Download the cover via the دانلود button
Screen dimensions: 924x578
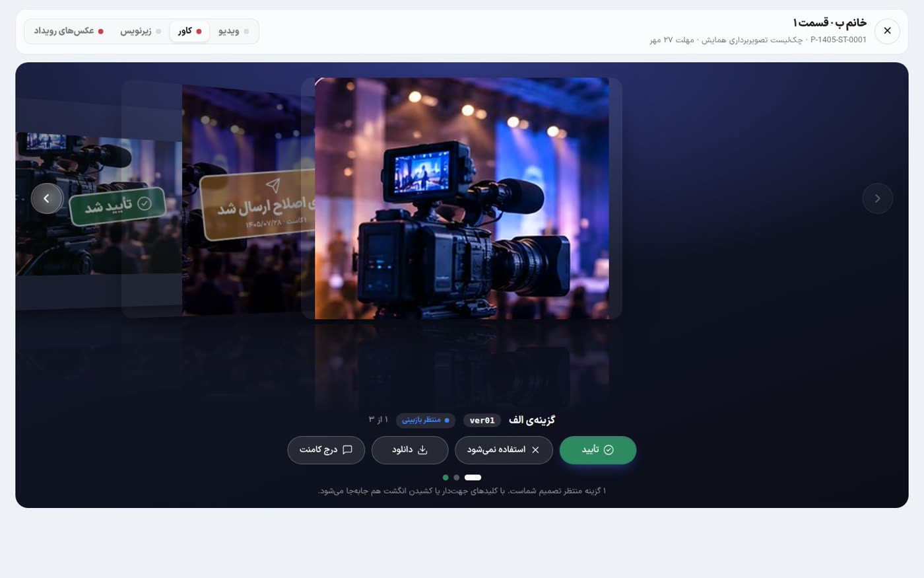click(x=410, y=450)
